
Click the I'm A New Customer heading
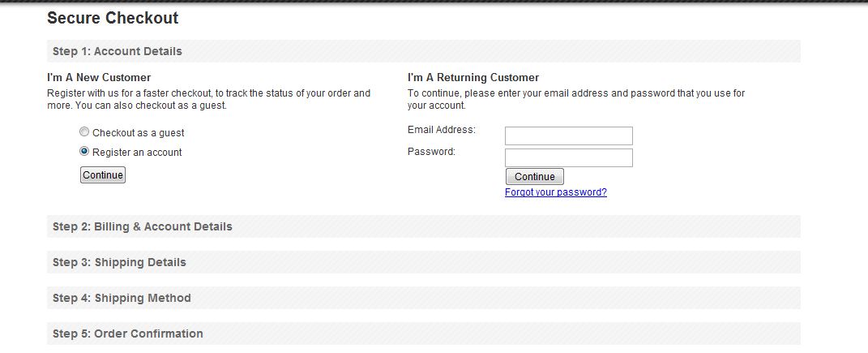tap(99, 78)
